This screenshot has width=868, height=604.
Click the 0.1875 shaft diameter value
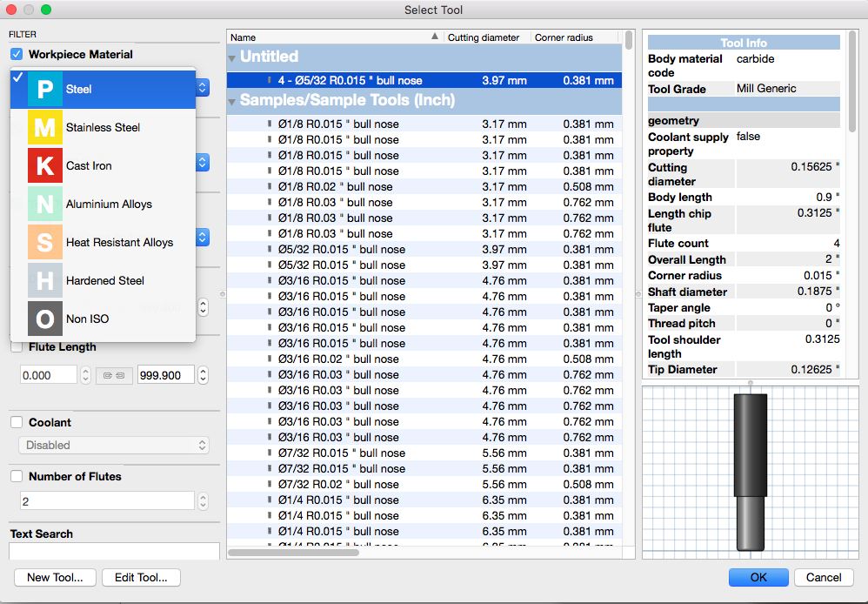(x=818, y=291)
